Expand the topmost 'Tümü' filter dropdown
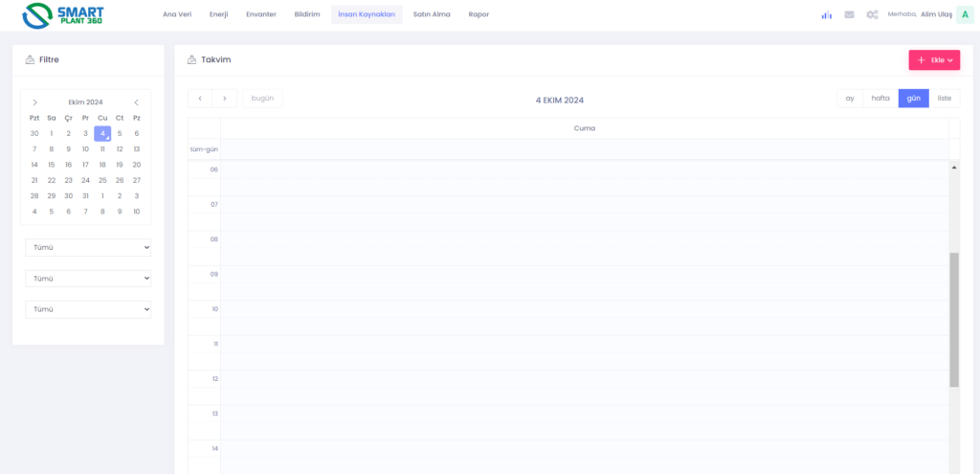 88,248
